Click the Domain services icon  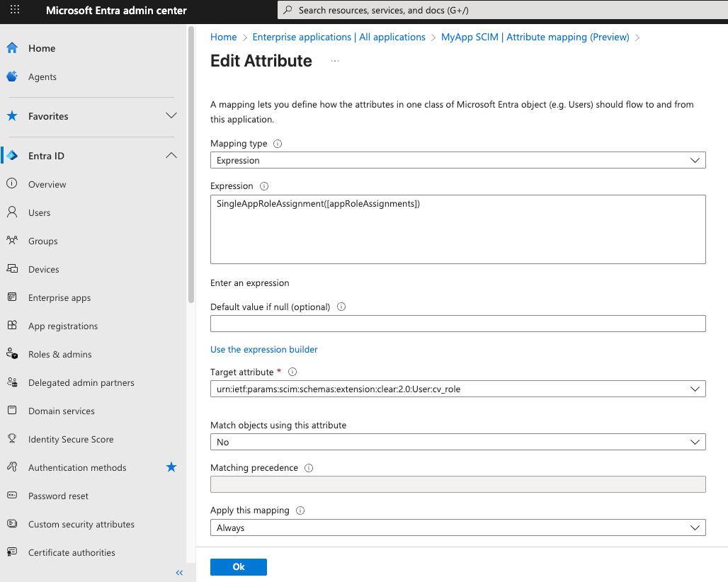point(12,410)
